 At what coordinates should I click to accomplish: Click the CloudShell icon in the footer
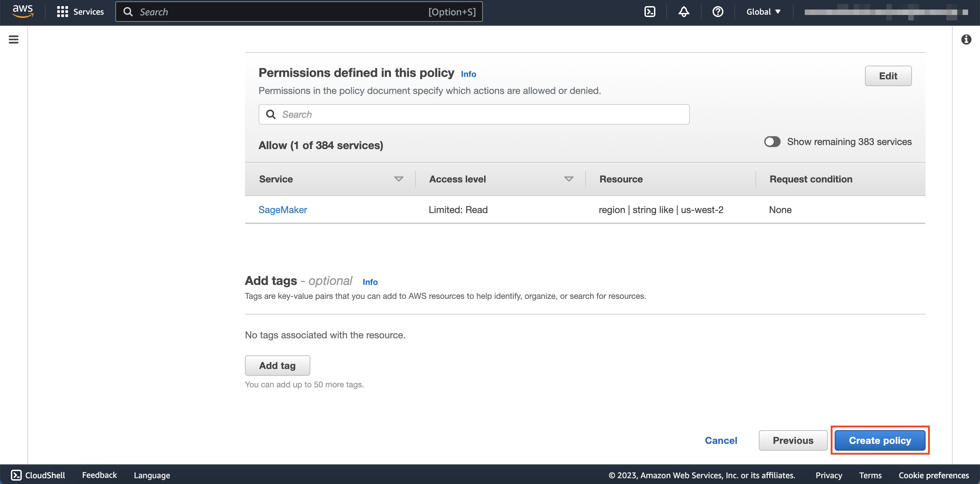pos(16,475)
